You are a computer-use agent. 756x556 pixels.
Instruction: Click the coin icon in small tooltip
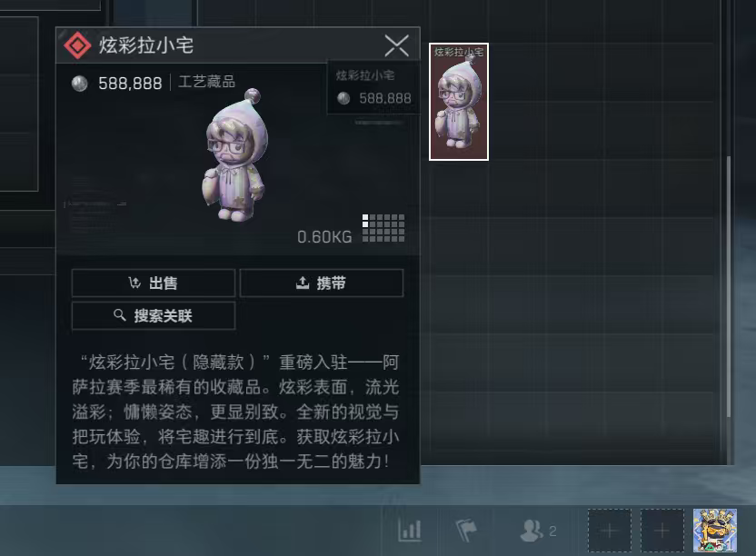click(343, 98)
